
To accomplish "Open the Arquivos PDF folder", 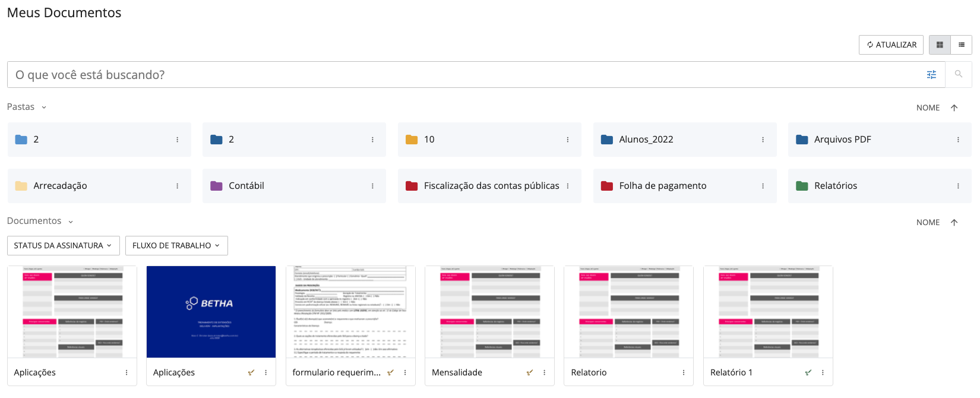I will coord(842,140).
